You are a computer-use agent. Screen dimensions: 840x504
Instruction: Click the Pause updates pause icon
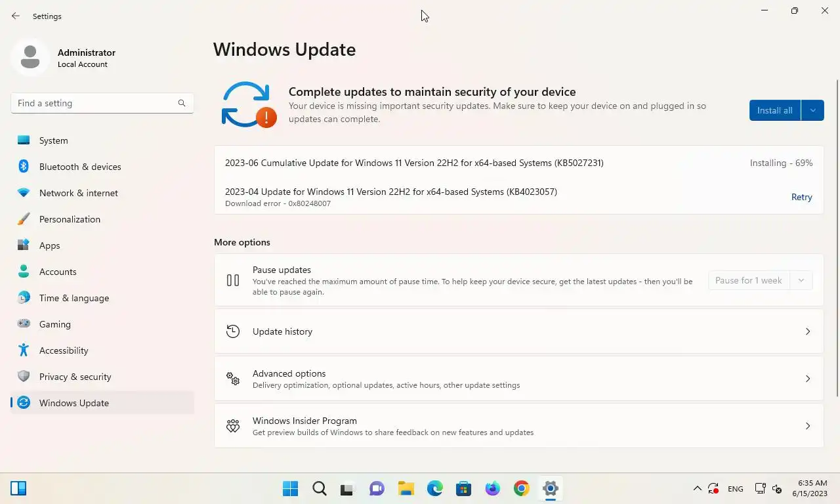click(233, 280)
